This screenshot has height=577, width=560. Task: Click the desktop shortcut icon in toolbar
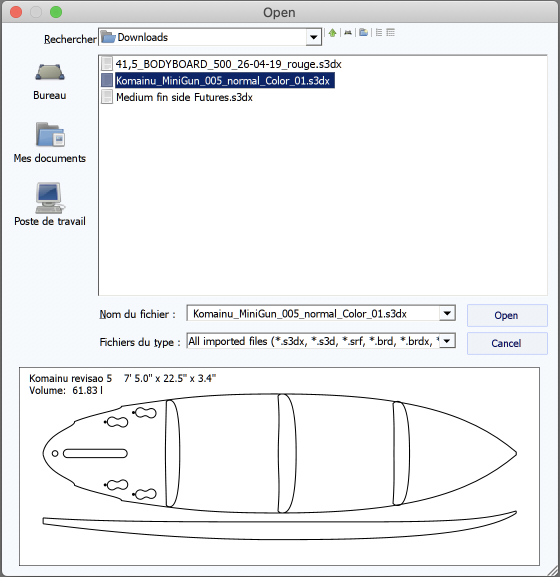348,33
